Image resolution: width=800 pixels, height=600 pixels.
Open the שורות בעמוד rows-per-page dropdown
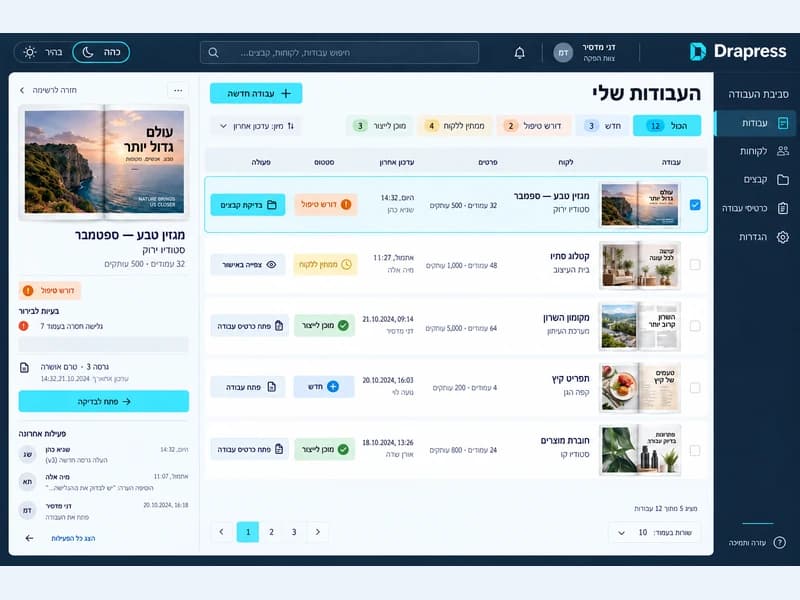coord(655,533)
